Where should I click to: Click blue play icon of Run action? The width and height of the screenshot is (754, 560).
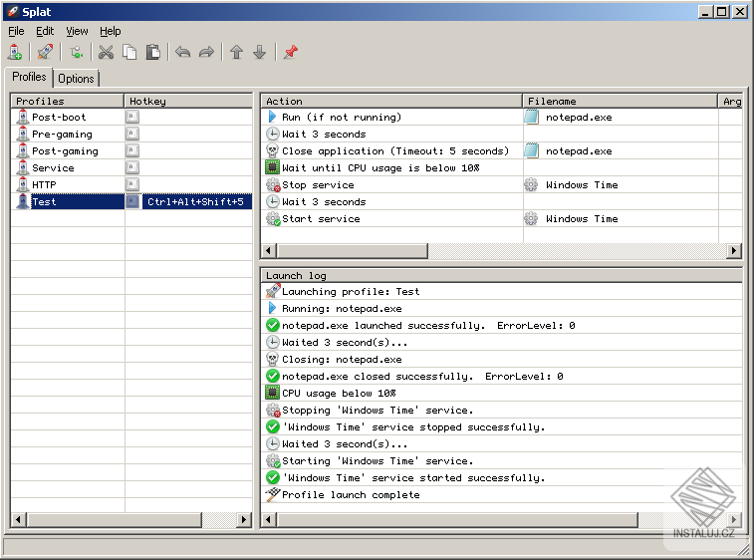pyautogui.click(x=272, y=117)
